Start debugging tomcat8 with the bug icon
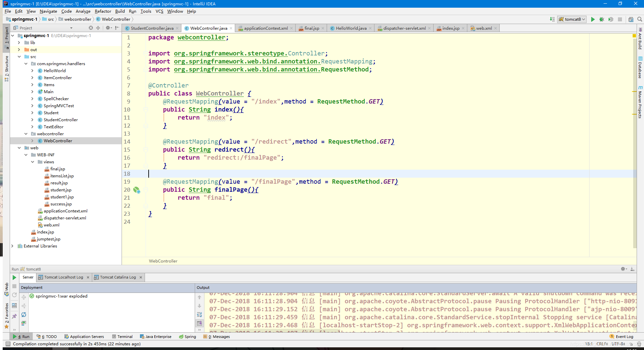 602,19
